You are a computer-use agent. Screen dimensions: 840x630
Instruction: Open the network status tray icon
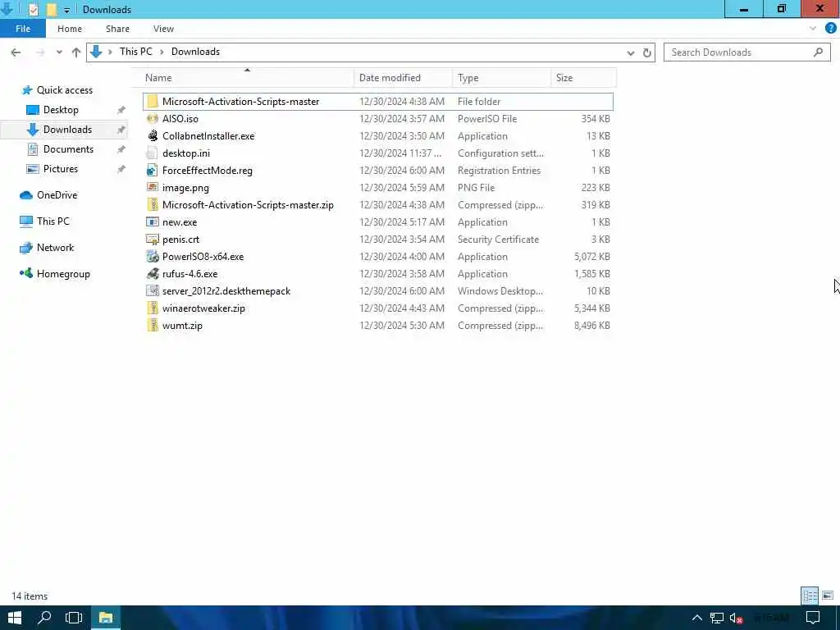pos(717,618)
